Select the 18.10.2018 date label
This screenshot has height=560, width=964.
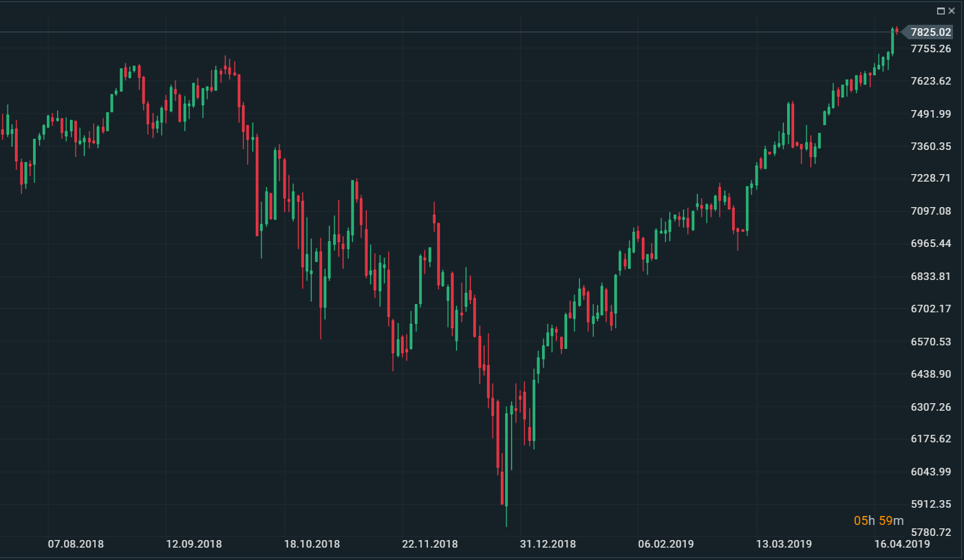[312, 544]
